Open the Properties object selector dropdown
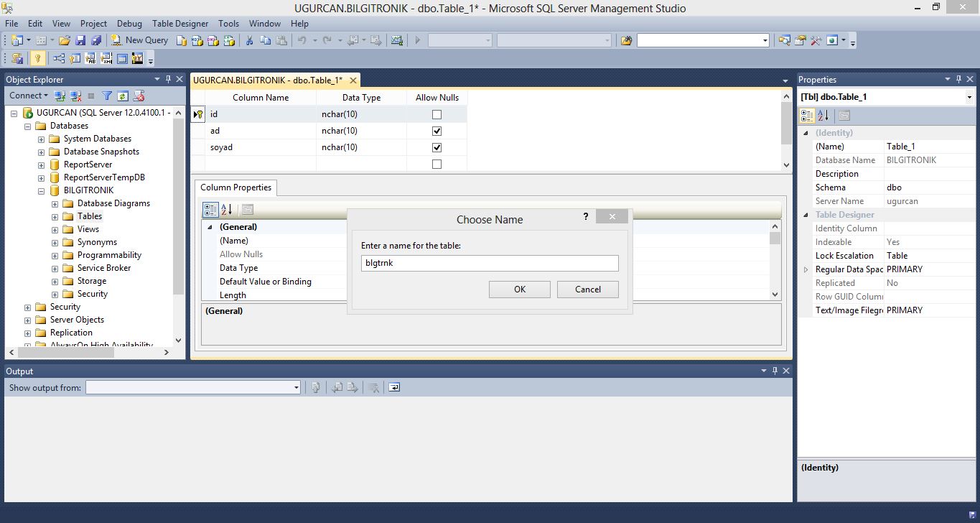Image resolution: width=980 pixels, height=523 pixels. tap(969, 97)
